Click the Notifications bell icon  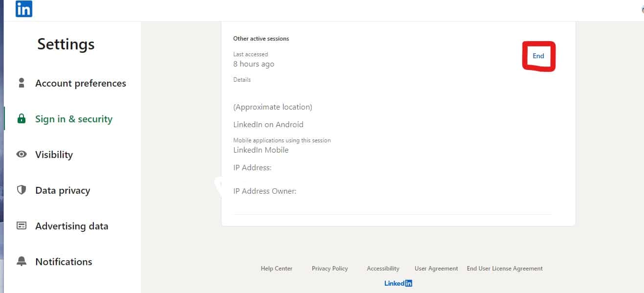pos(21,261)
